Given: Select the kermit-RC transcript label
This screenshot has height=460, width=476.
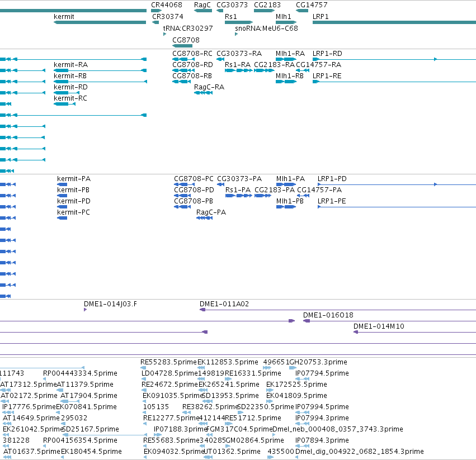Looking at the screenshot, I should click(x=70, y=98).
